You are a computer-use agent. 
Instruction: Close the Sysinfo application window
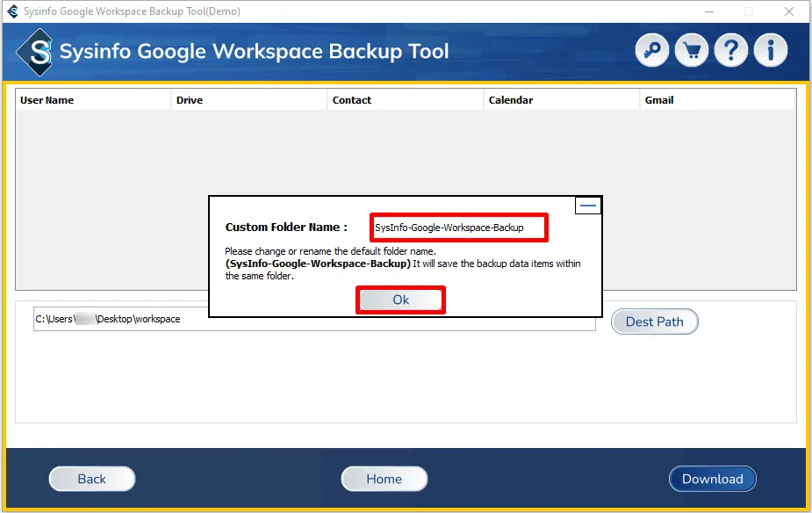[788, 11]
